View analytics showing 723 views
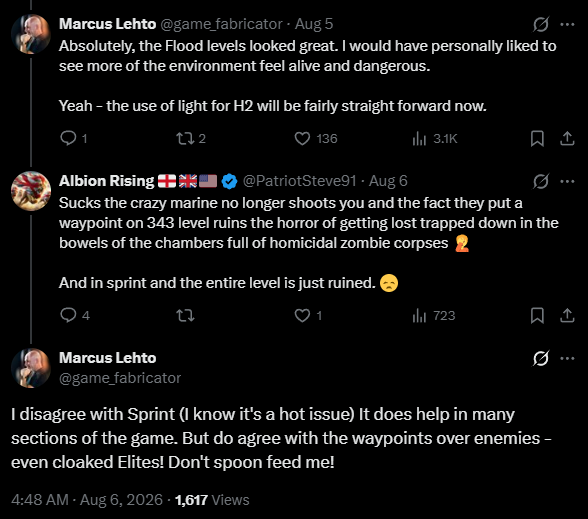 [x=434, y=315]
